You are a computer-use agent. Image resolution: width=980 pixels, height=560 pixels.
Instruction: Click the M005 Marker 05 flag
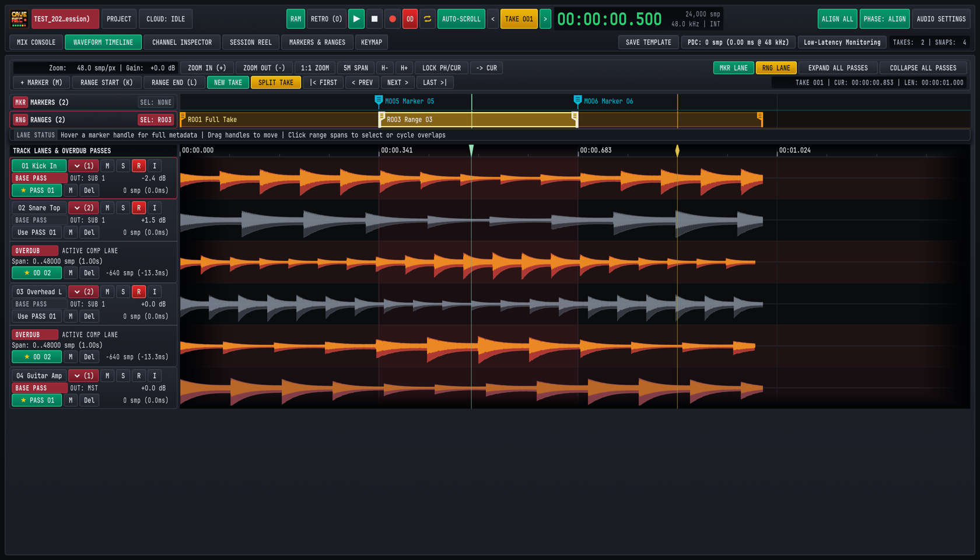coord(379,101)
